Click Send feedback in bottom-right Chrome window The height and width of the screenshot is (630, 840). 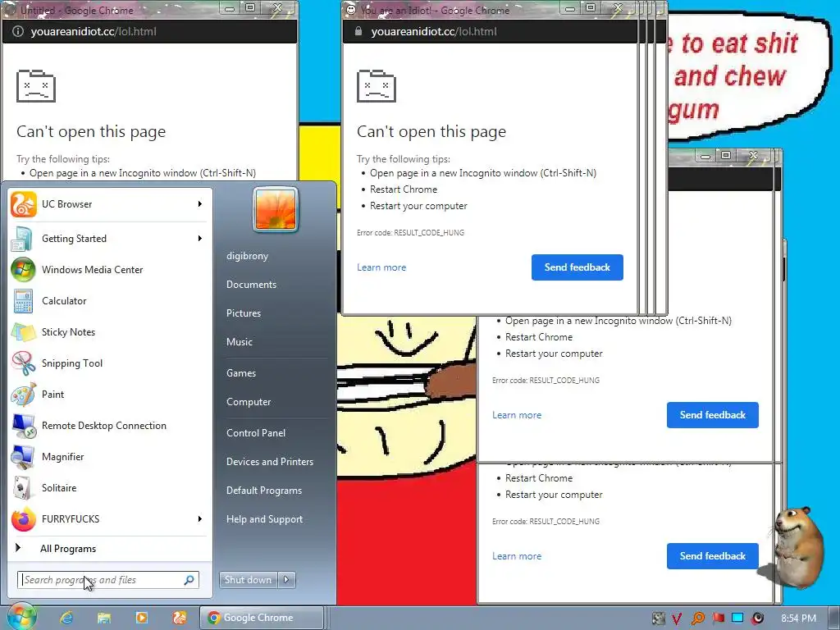tap(713, 556)
